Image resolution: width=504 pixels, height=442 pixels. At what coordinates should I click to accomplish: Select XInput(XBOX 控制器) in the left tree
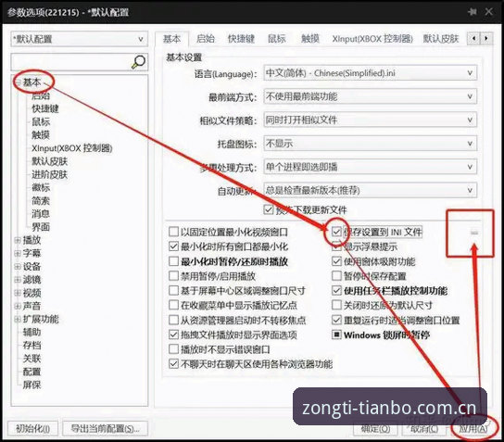click(71, 148)
